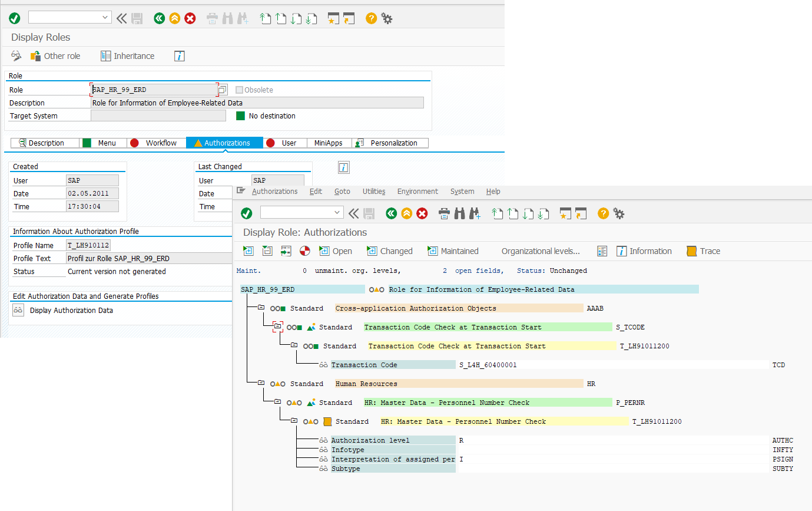This screenshot has width=812, height=511.
Task: Click green Back button in Authorizations window
Action: click(x=391, y=213)
